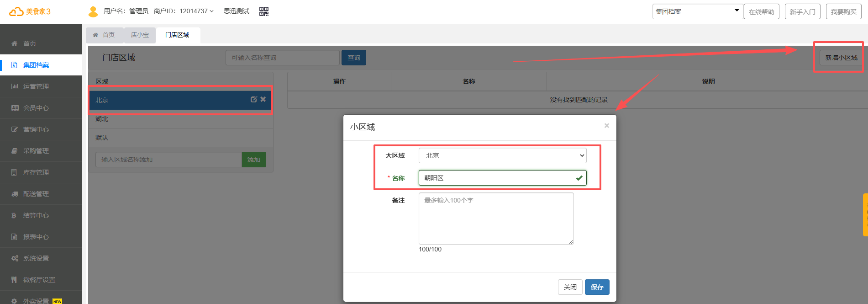Open the 集团档案 dropdown at top
This screenshot has height=304, width=868.
pos(697,11)
